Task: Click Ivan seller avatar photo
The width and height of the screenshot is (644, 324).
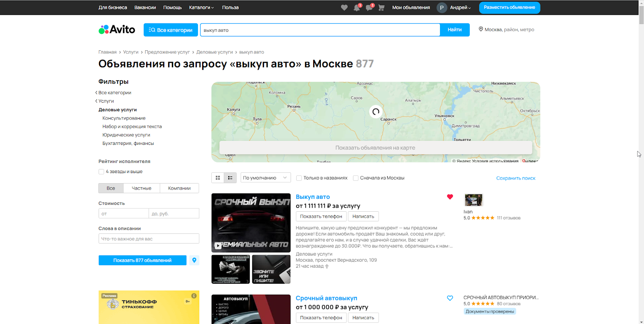Action: 473,200
